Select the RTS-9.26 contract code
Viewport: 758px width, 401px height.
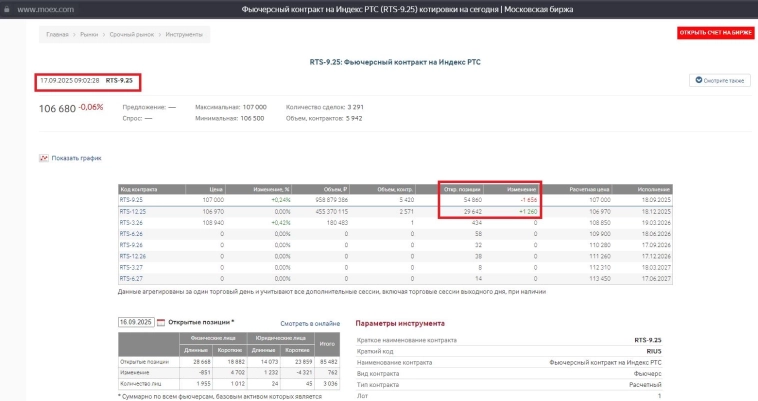[x=131, y=244]
